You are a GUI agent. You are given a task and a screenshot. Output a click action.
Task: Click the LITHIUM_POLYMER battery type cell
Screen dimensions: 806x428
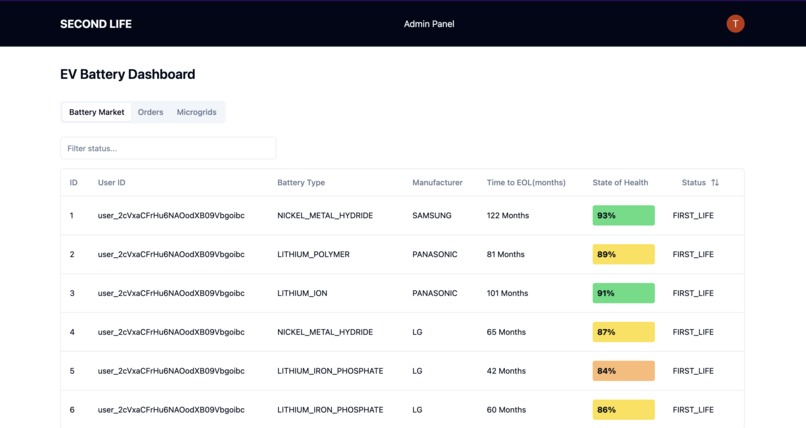[313, 254]
